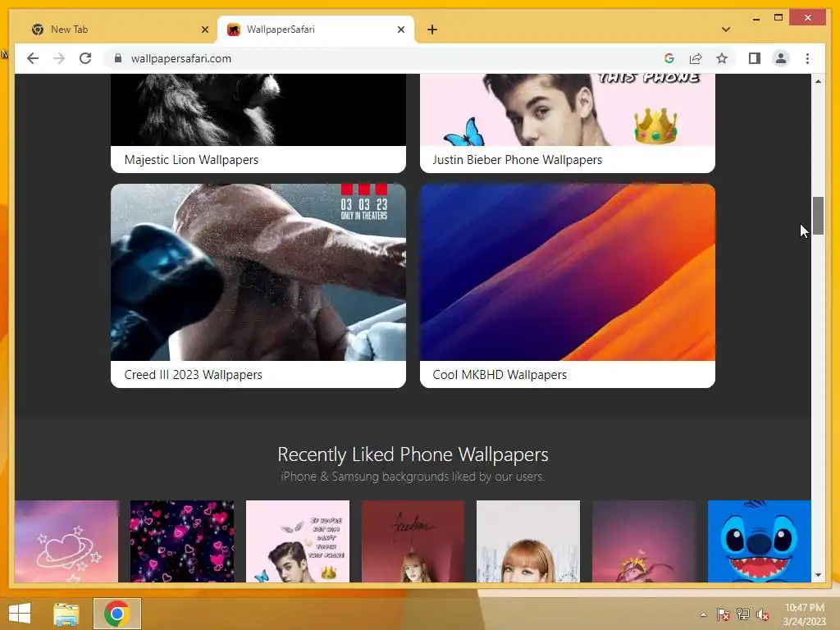Reload the WallpaperSafari page
The height and width of the screenshot is (630, 840).
click(x=85, y=58)
